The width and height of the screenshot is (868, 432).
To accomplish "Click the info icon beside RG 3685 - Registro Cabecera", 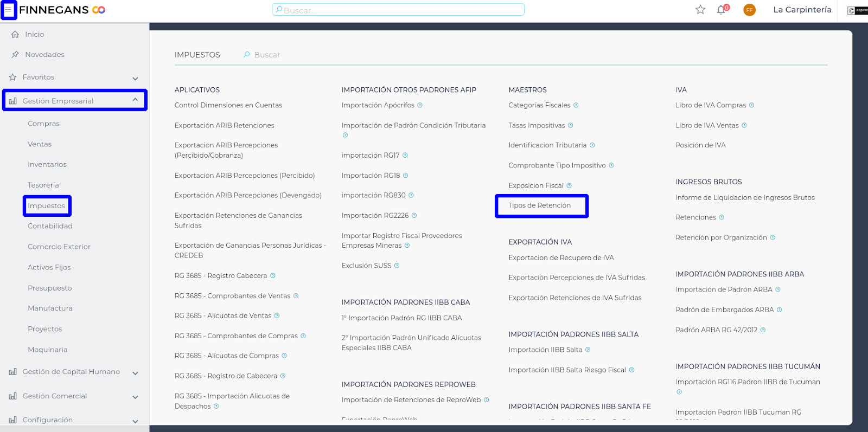I will pyautogui.click(x=273, y=276).
